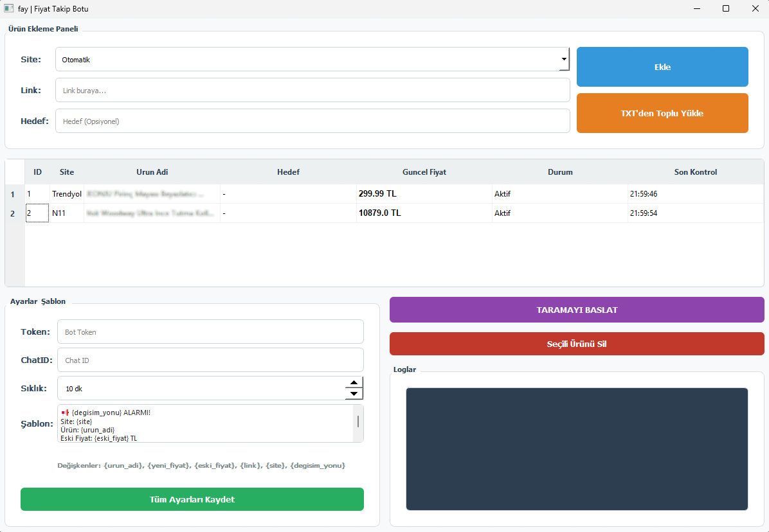Select row header number 1

[15, 194]
